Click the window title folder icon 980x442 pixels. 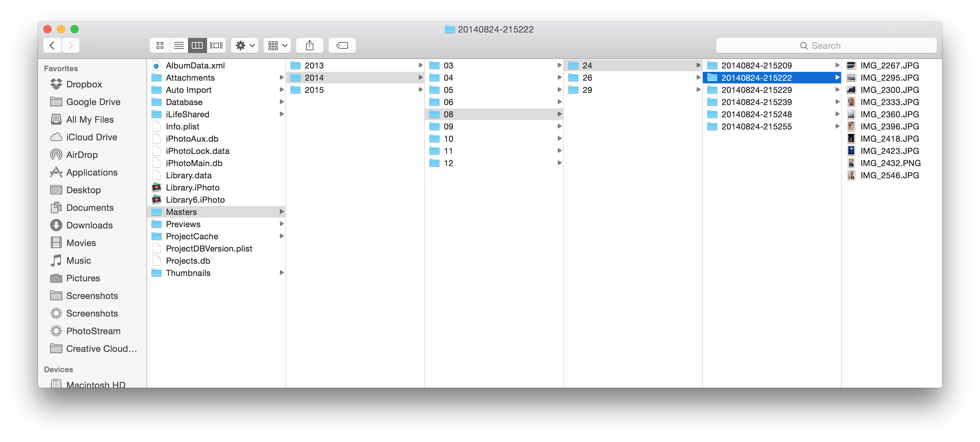point(450,29)
